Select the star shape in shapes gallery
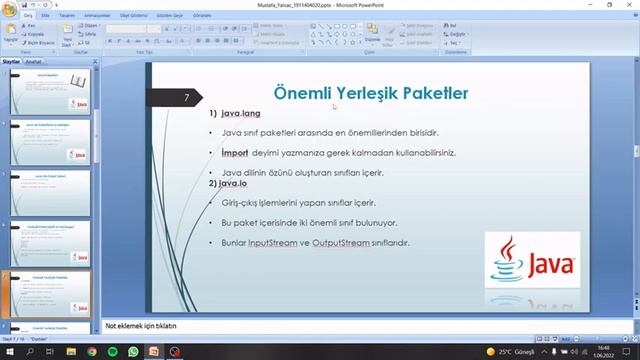This screenshot has height=360, width=640. click(353, 42)
